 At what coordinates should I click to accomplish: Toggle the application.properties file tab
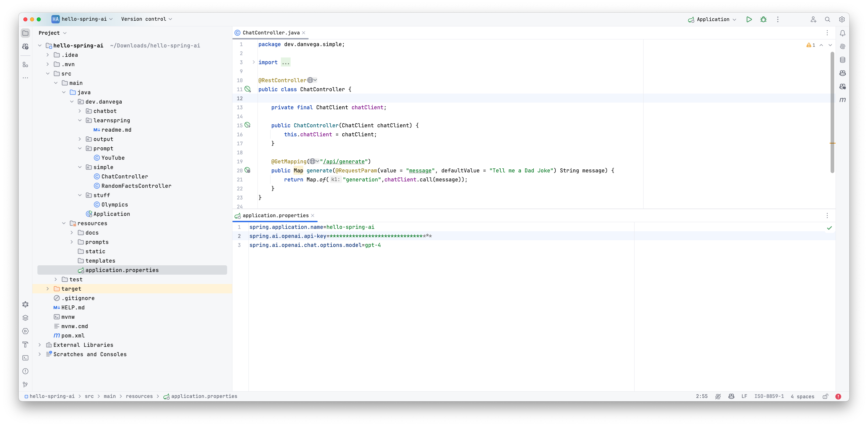pos(275,216)
